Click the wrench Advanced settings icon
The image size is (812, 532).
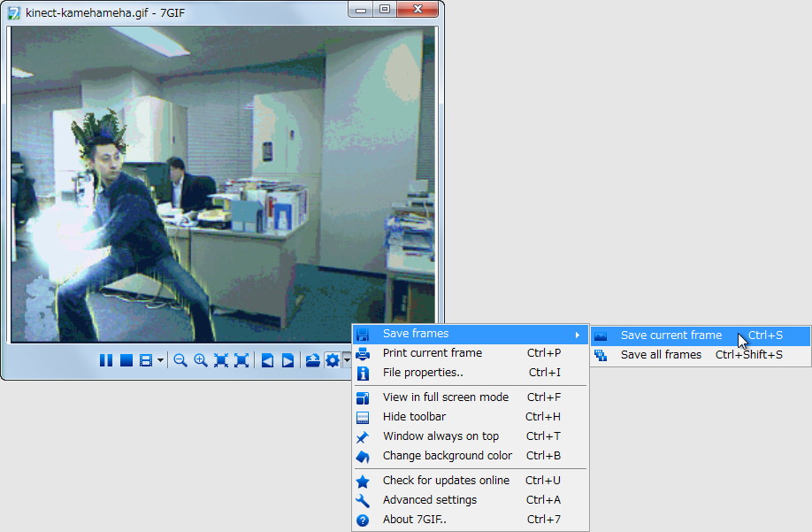tap(363, 501)
